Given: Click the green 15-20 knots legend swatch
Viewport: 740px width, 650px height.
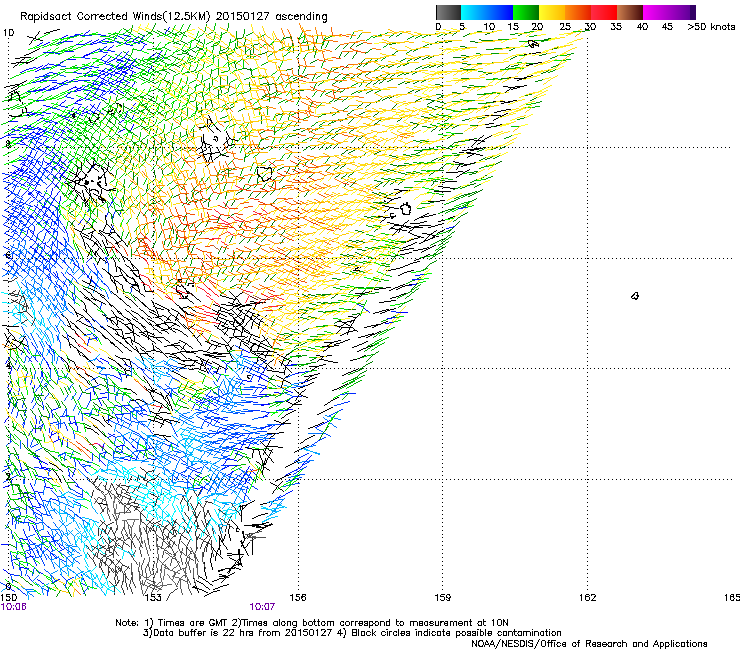Looking at the screenshot, I should (526, 12).
